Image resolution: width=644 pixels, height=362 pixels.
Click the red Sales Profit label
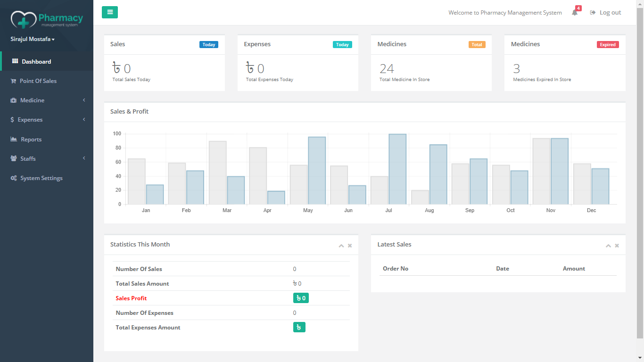[131, 298]
